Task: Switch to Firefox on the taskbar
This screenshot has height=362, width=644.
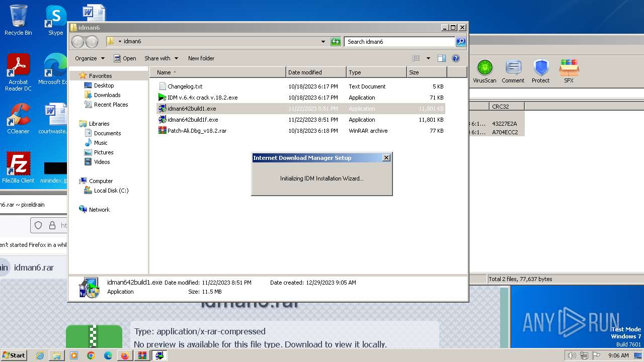Action: coord(125,355)
